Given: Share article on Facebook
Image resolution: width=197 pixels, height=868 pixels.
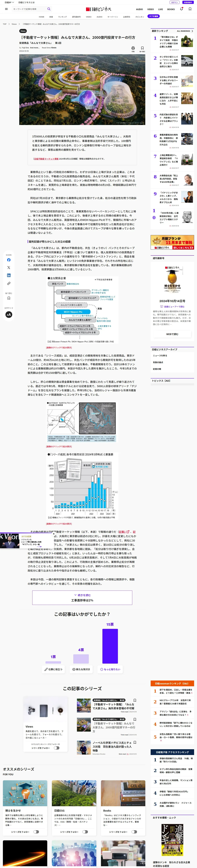Looking at the screenshot, I should (9, 260).
